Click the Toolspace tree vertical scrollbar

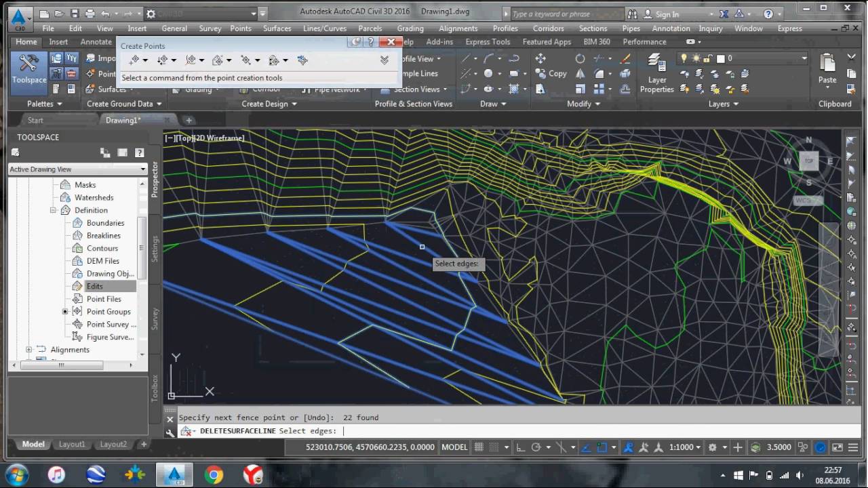coord(142,248)
